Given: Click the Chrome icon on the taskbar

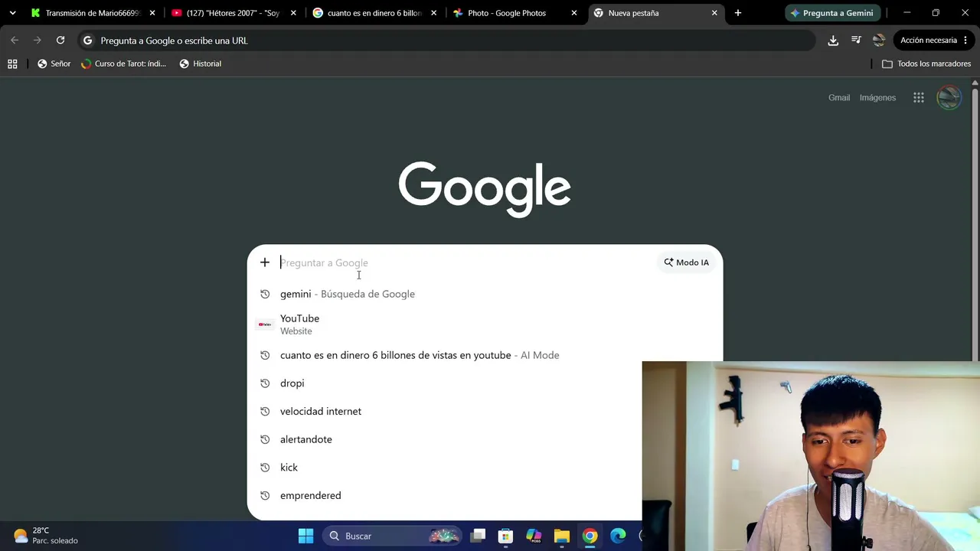Looking at the screenshot, I should coord(590,536).
